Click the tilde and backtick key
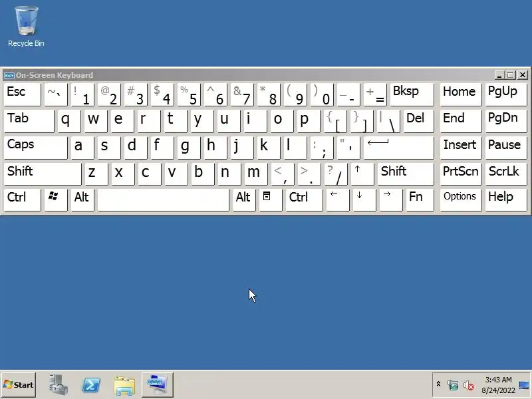532x399 pixels. pos(56,94)
